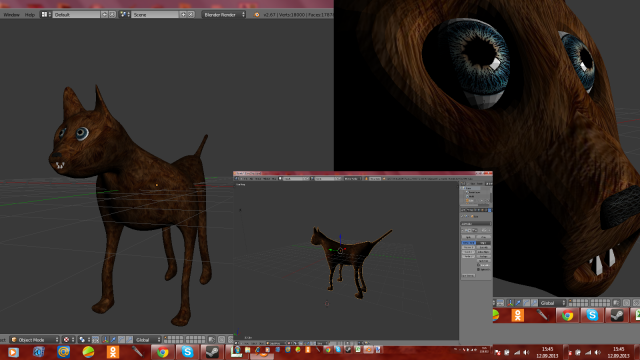Open network signal icon beside rightmost clock
640x360 pixels.
[x=588, y=352]
